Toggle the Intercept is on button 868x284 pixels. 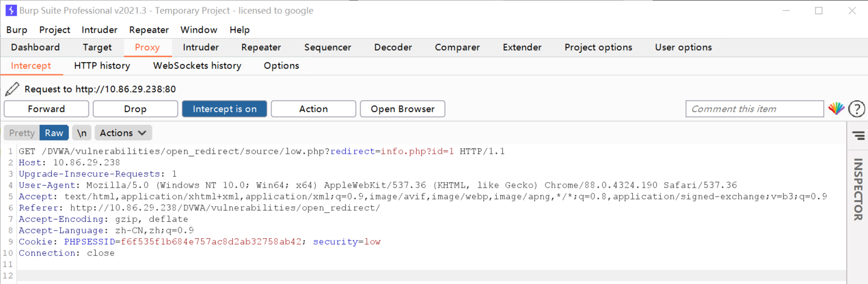[x=224, y=109]
